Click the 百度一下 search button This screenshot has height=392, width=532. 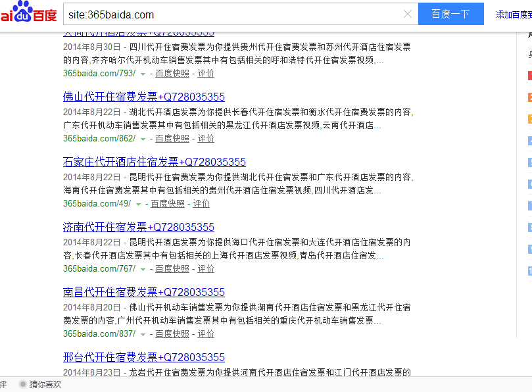450,14
